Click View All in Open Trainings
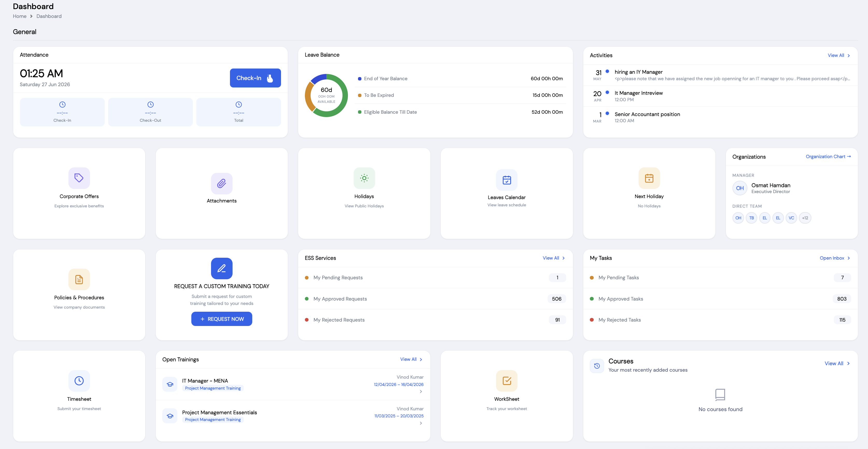 pyautogui.click(x=411, y=359)
